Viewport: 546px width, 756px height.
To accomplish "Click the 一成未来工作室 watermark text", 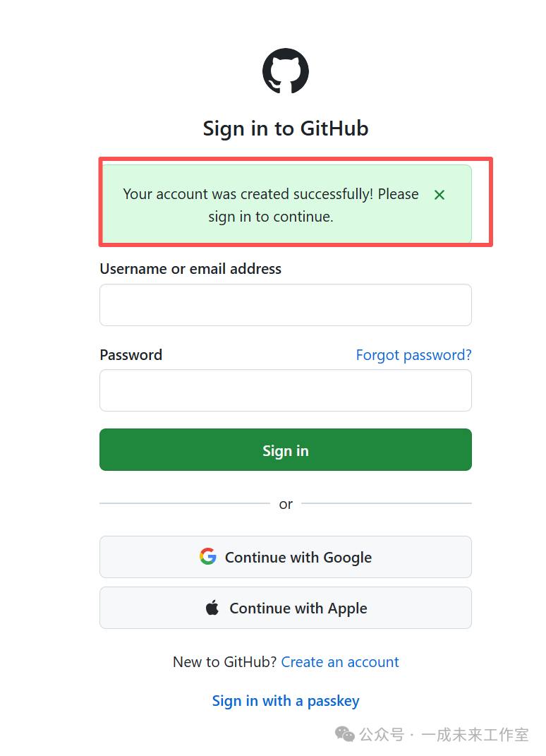I will (x=475, y=735).
